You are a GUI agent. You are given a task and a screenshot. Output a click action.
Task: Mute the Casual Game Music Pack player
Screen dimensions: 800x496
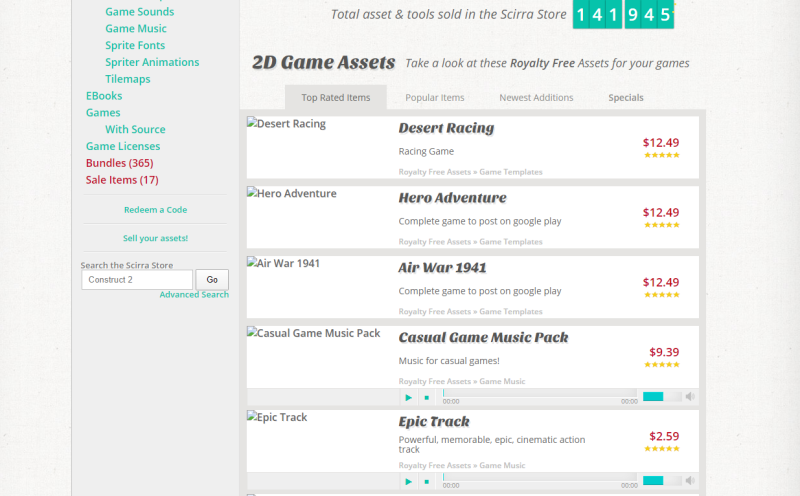[x=690, y=396]
